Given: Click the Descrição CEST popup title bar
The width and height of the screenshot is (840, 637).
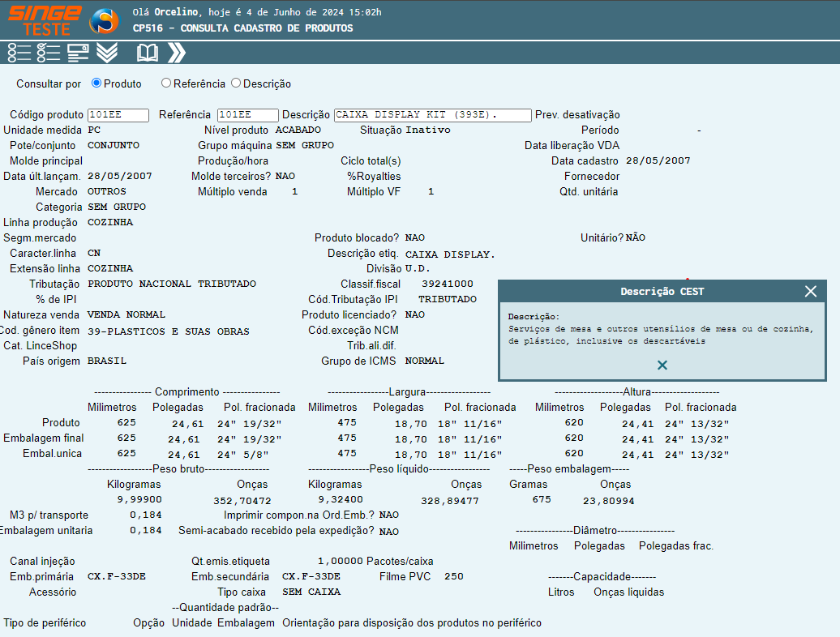Looking at the screenshot, I should [649, 292].
